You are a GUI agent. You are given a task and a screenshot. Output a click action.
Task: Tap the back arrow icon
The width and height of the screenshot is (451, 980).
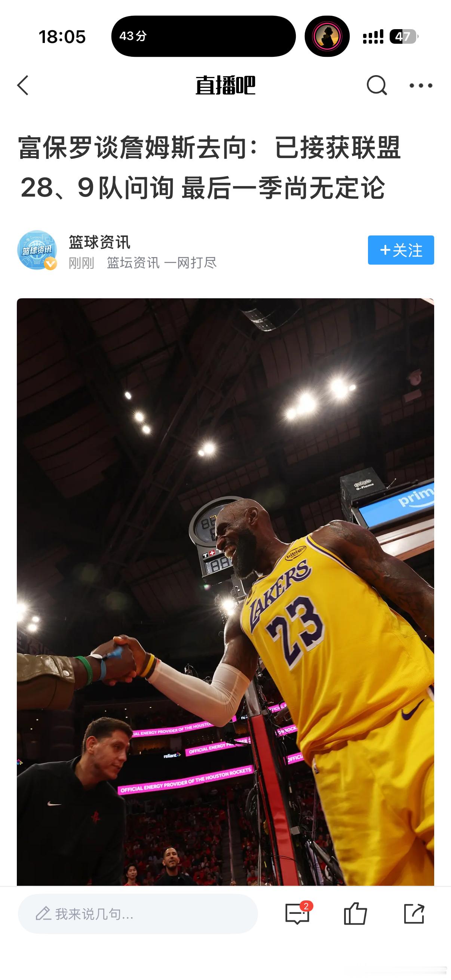(23, 85)
